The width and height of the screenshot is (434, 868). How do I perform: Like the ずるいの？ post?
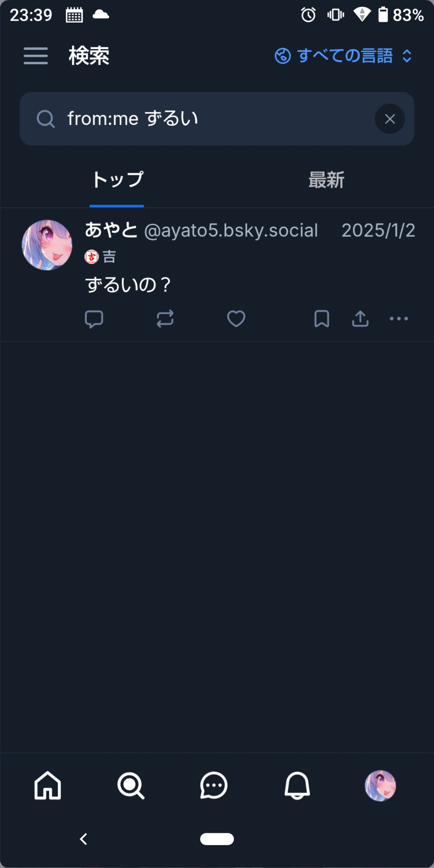236,319
